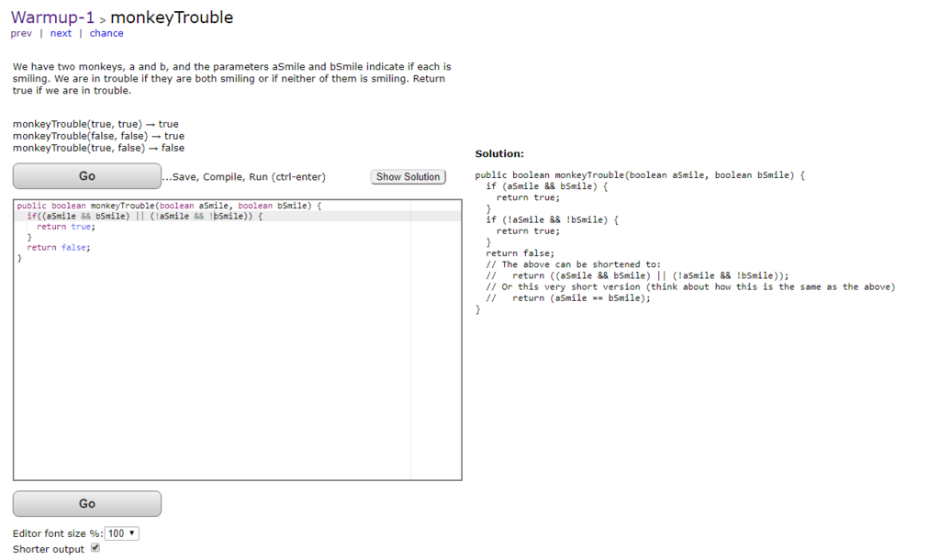940x560 pixels.
Task: Click the 'Editor font size %:' label
Action: (58, 533)
